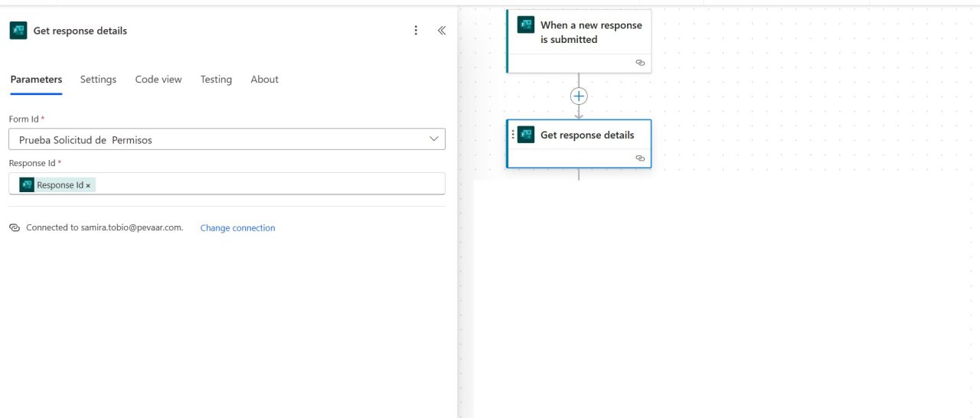This screenshot has height=418, width=980.
Task: Click link icon on Get response details card
Action: tap(640, 158)
